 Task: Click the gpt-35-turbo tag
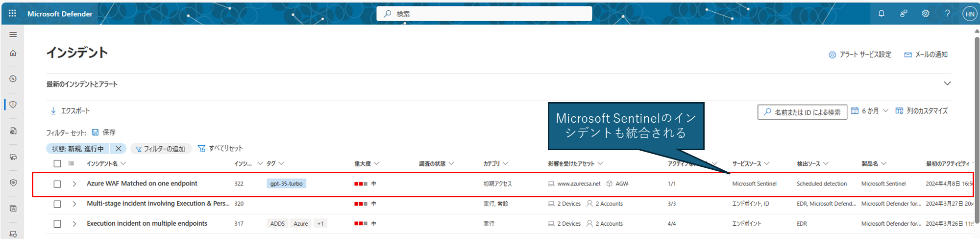tap(287, 184)
